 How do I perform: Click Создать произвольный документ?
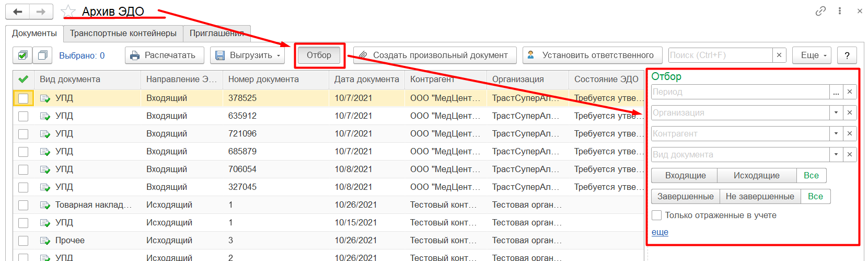coord(435,55)
